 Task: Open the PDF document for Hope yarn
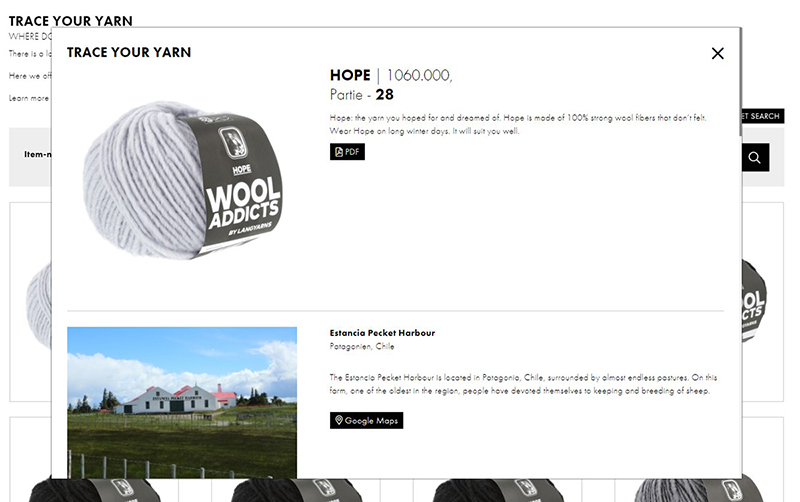(347, 152)
